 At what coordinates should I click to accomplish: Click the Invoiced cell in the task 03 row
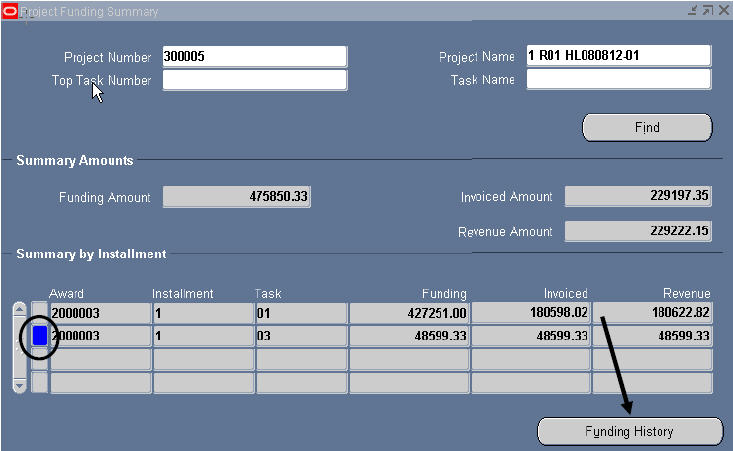click(531, 336)
